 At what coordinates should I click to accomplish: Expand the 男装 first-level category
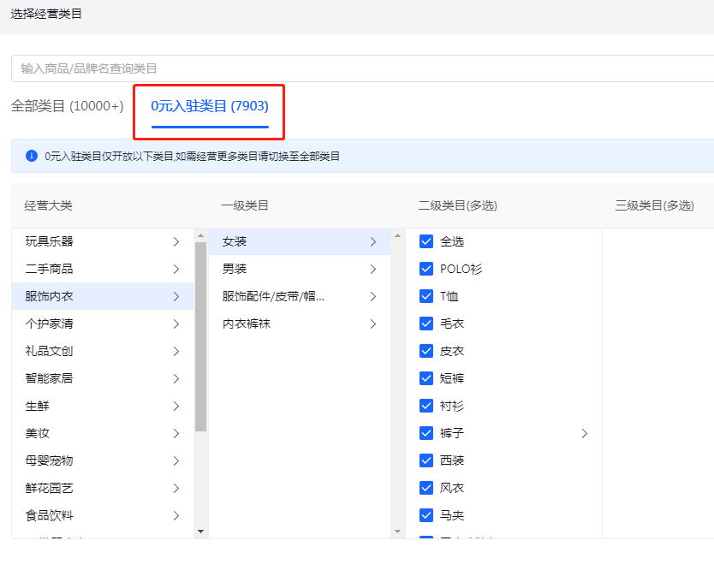click(x=373, y=270)
